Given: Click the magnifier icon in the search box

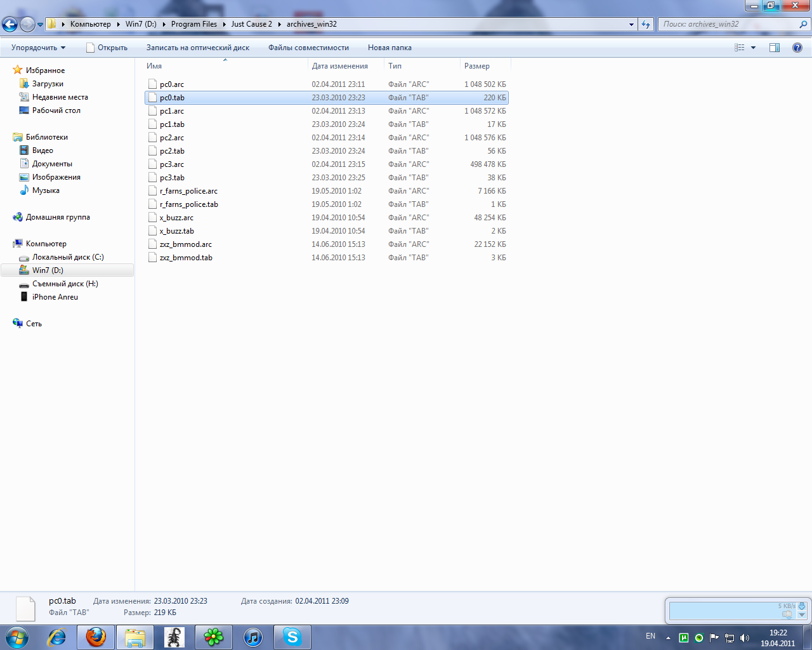Looking at the screenshot, I should (x=804, y=24).
